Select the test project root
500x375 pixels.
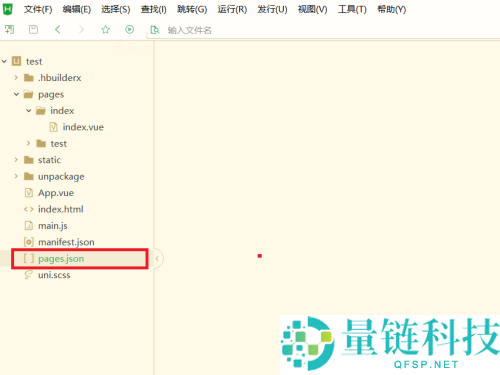tap(34, 62)
